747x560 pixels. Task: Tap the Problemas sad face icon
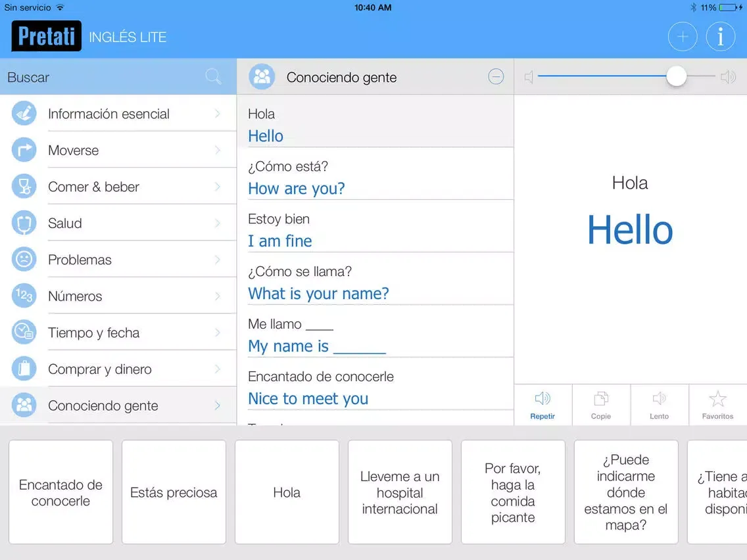click(x=24, y=260)
